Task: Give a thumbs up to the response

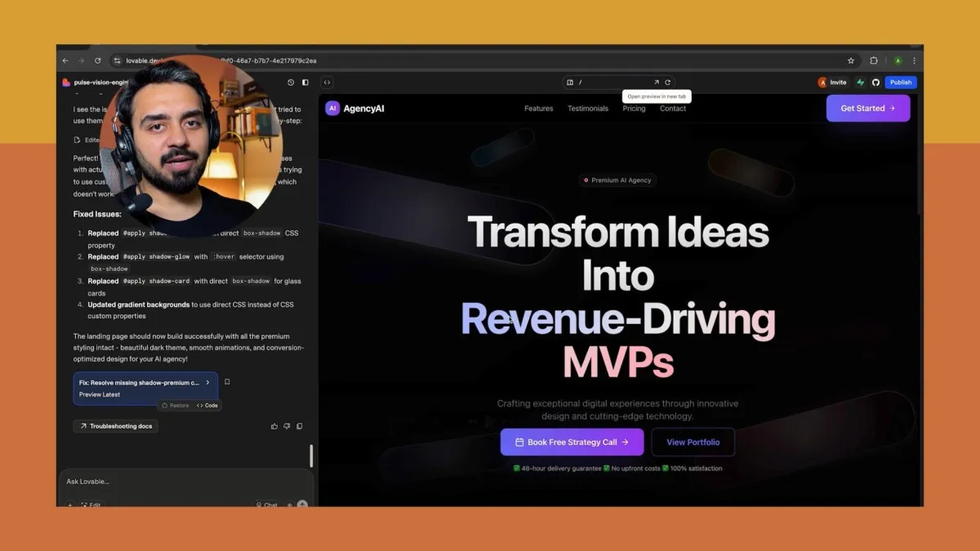Action: [x=274, y=426]
